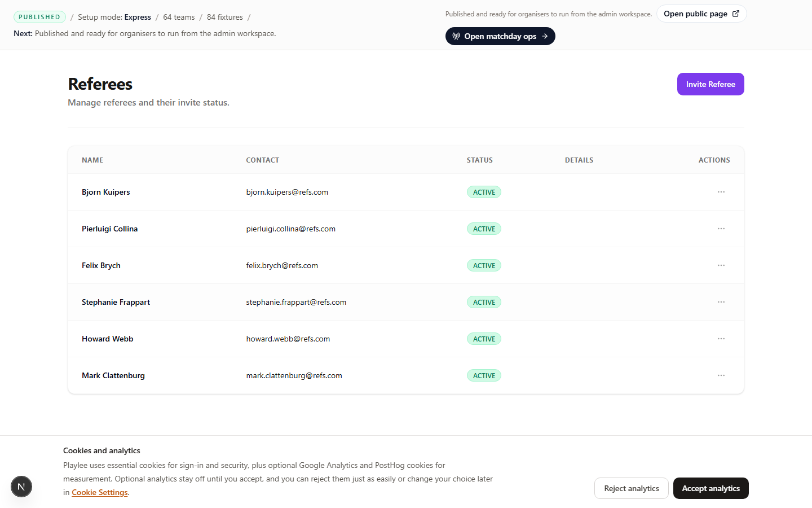Screen dimensions: 812x508
Task: Open actions menu for Mark Clattenburg
Action: point(721,375)
